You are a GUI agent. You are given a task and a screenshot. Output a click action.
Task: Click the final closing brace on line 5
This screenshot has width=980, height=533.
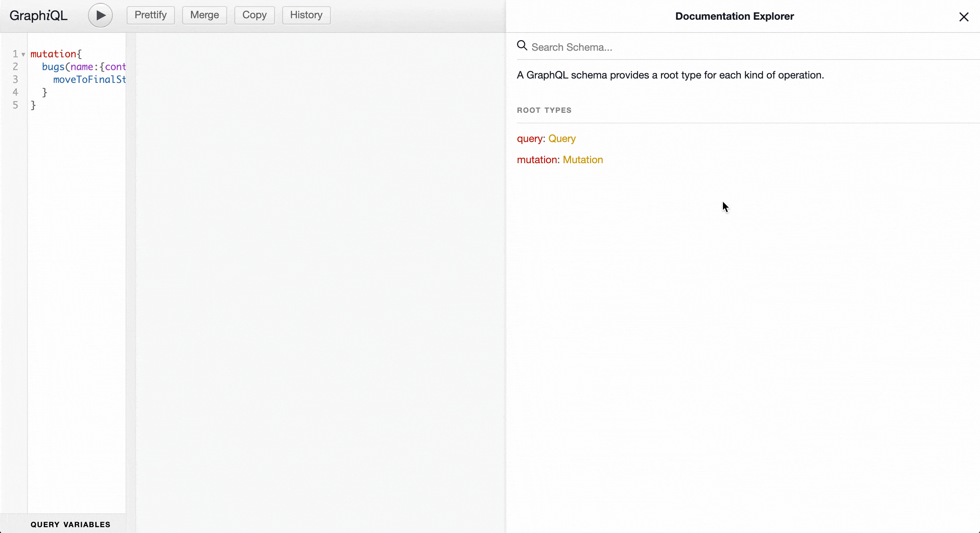(x=33, y=105)
